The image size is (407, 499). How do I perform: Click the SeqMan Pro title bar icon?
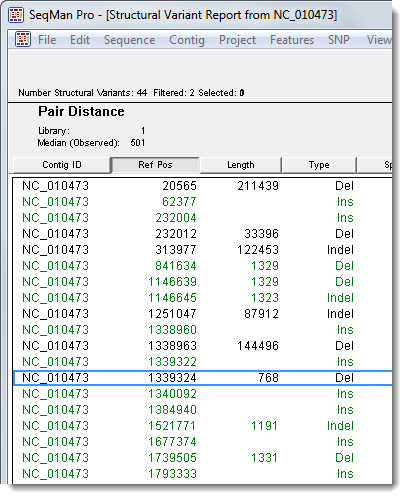(16, 15)
